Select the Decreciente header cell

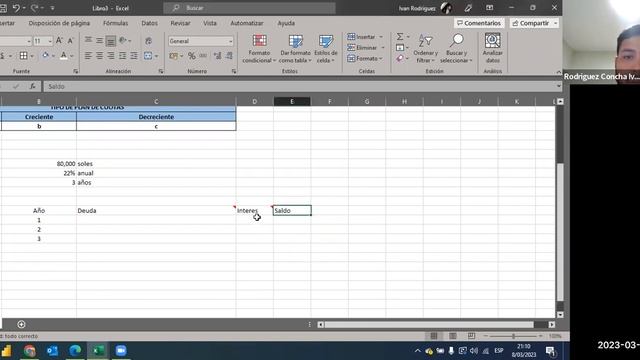(156, 117)
